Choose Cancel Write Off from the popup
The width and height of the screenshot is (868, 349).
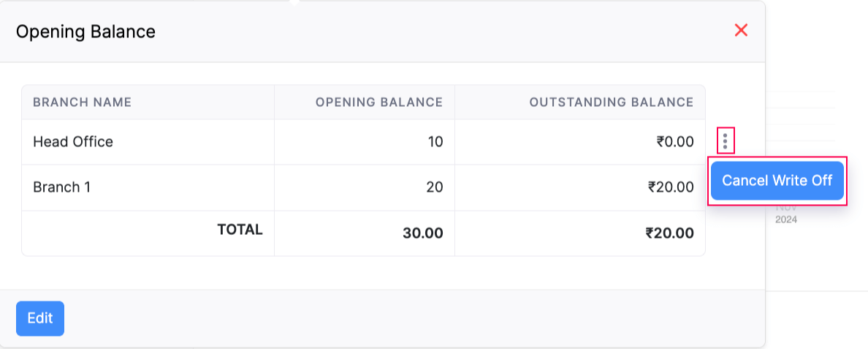[x=777, y=181]
